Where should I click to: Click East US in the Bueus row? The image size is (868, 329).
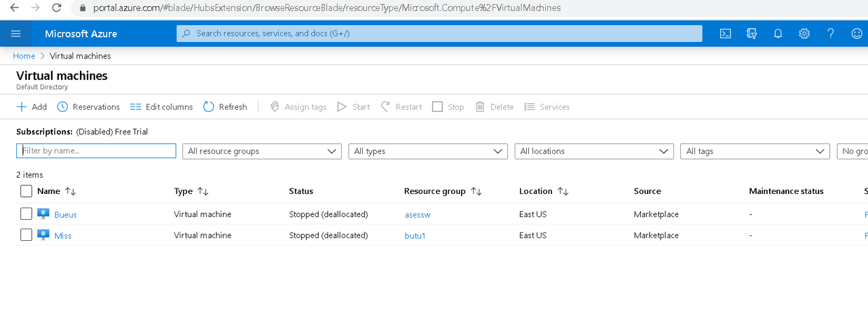tap(533, 214)
